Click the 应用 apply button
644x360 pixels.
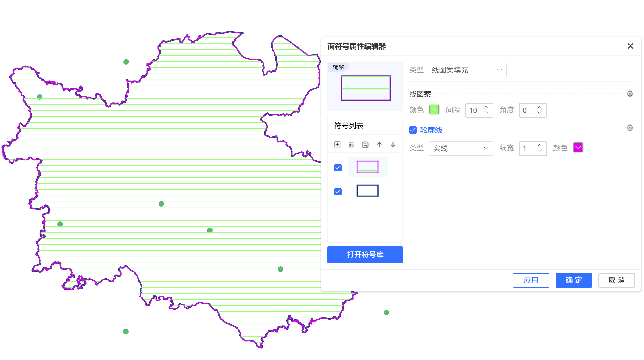click(x=531, y=280)
